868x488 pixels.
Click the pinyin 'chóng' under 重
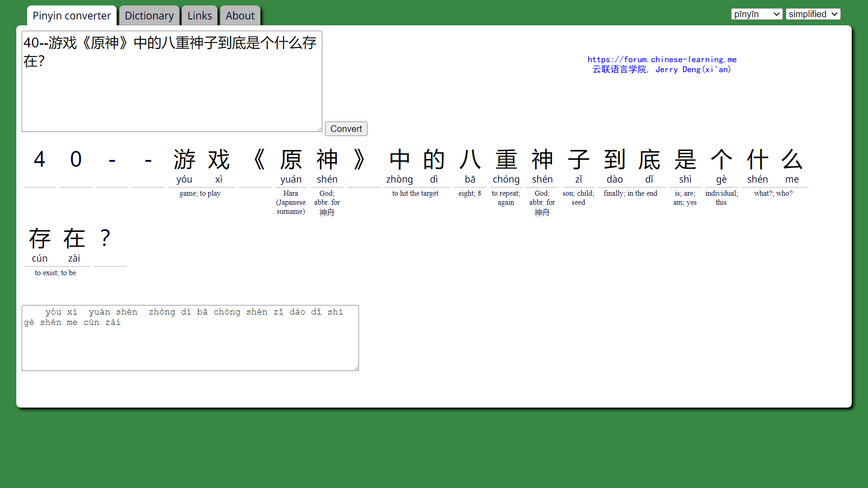pos(506,179)
